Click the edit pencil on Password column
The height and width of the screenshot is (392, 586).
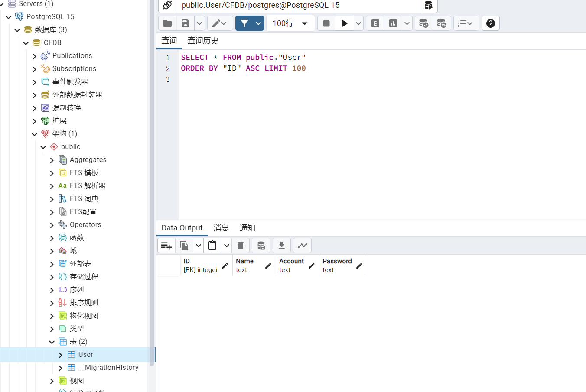[359, 266]
